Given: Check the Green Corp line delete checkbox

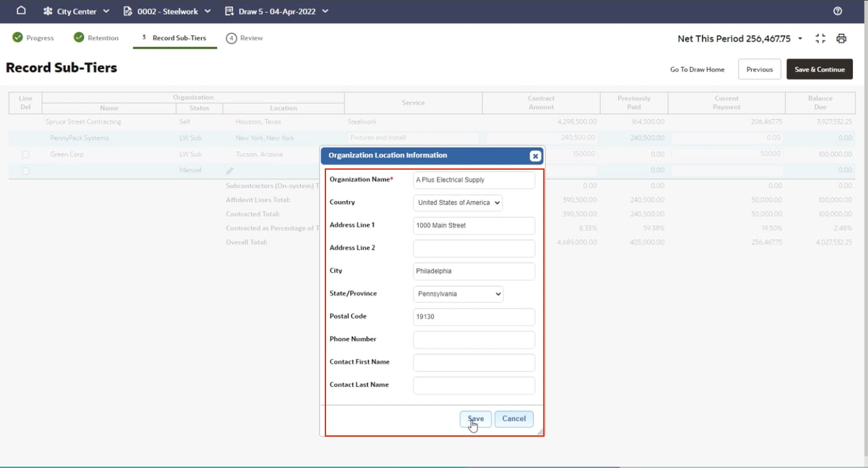Looking at the screenshot, I should (x=25, y=155).
